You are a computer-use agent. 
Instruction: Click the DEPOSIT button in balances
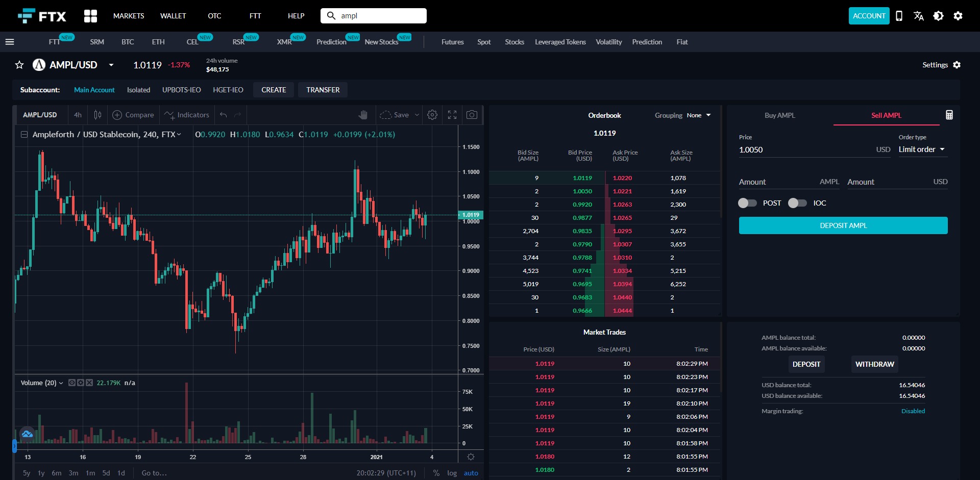point(806,364)
